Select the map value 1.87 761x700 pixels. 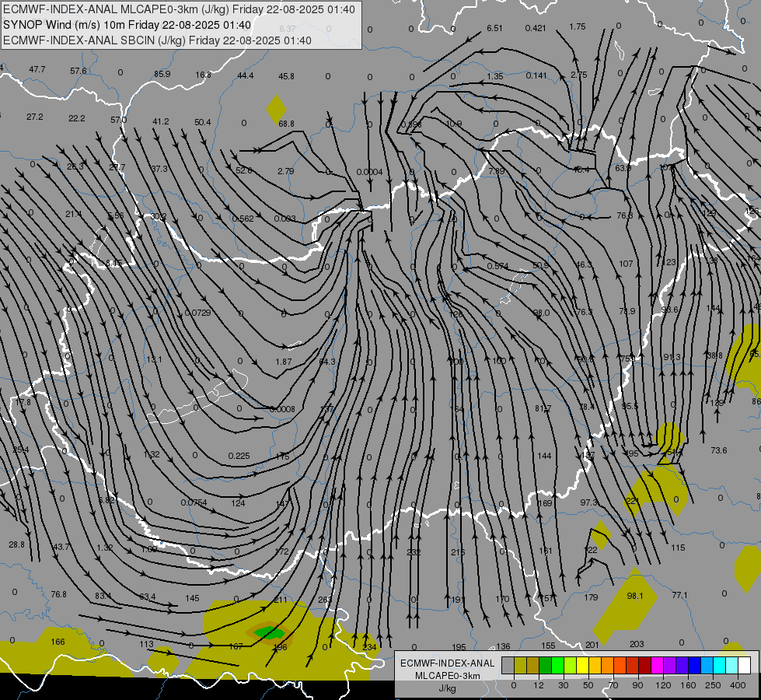(x=284, y=362)
